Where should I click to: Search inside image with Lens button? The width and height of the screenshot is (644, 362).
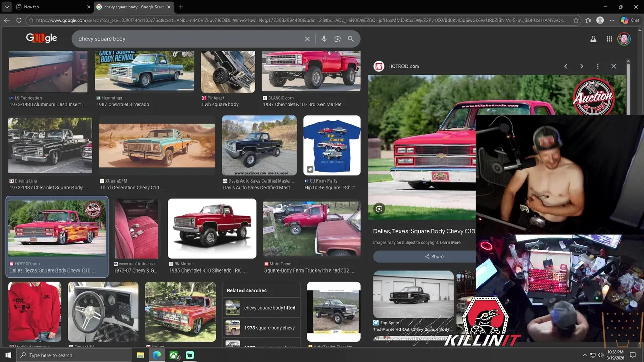(x=379, y=209)
